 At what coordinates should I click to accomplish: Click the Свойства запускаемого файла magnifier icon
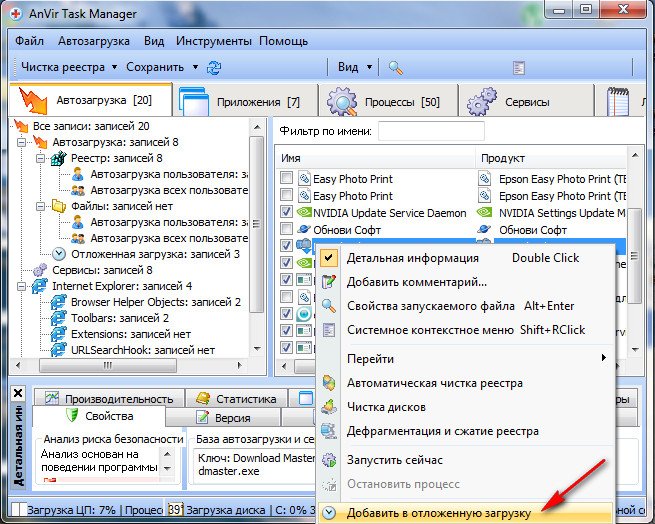point(329,306)
